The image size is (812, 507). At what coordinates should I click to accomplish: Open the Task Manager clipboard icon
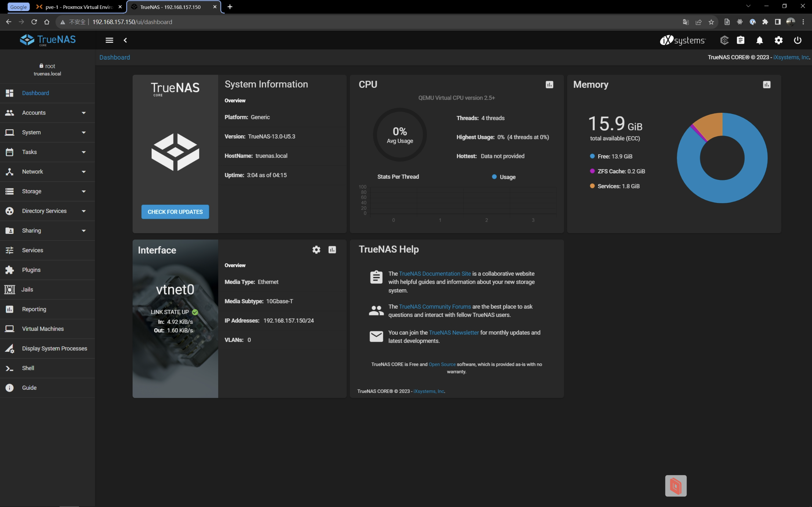741,40
